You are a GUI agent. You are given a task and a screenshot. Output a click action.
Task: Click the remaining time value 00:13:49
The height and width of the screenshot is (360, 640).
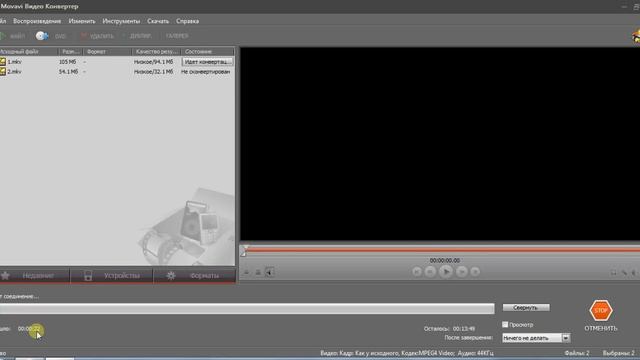(464, 329)
